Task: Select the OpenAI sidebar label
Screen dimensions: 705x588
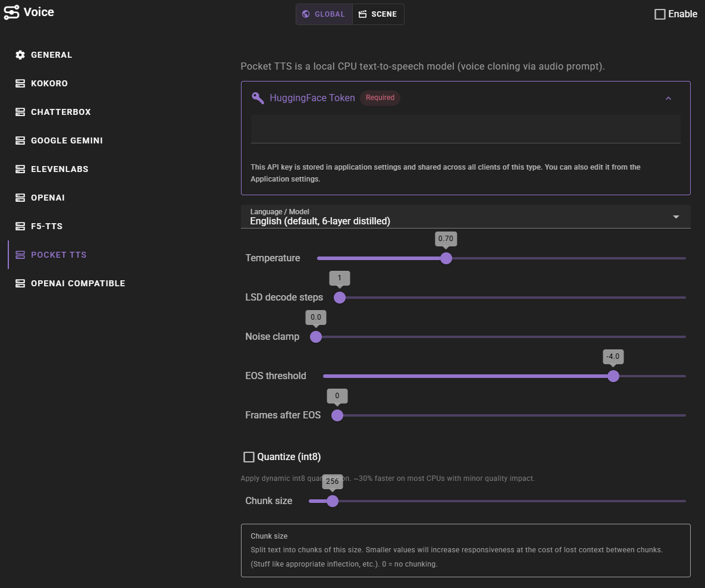Action: point(48,198)
